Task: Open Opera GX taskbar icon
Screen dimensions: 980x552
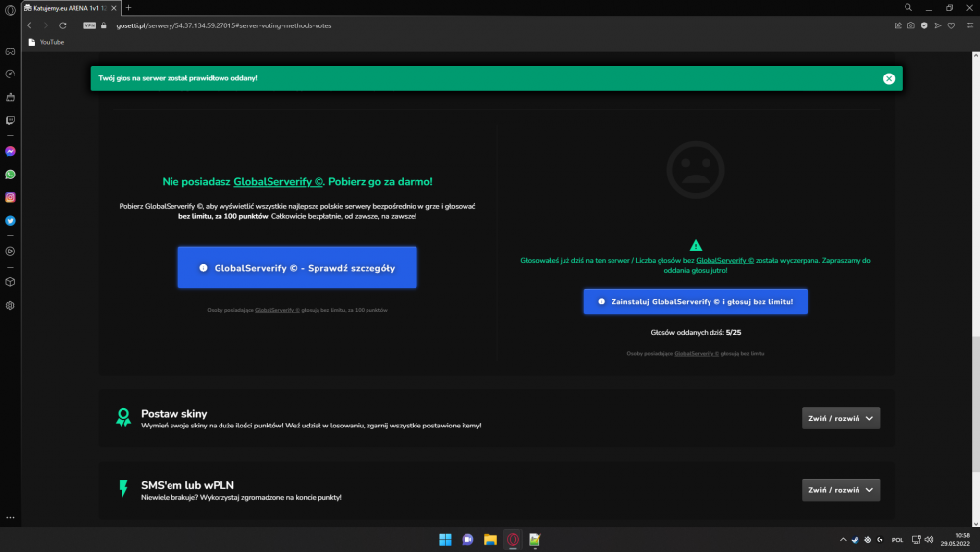Action: tap(513, 540)
